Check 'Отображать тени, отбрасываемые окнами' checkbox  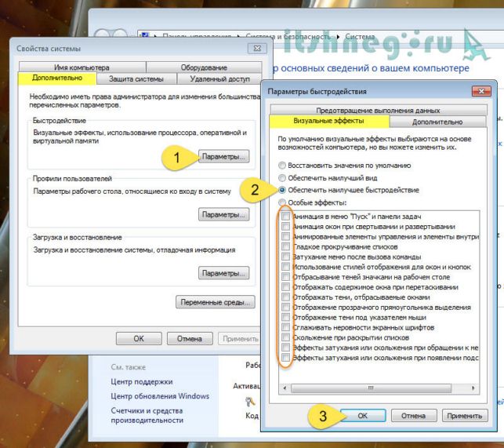[x=285, y=297]
